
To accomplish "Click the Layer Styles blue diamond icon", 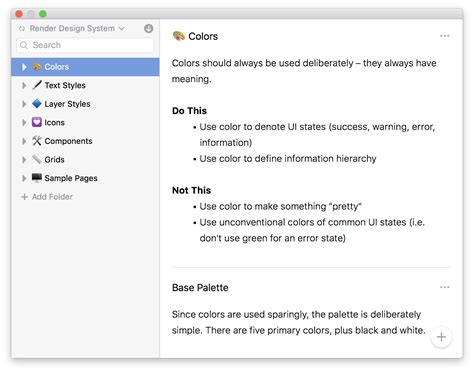I will pos(37,104).
